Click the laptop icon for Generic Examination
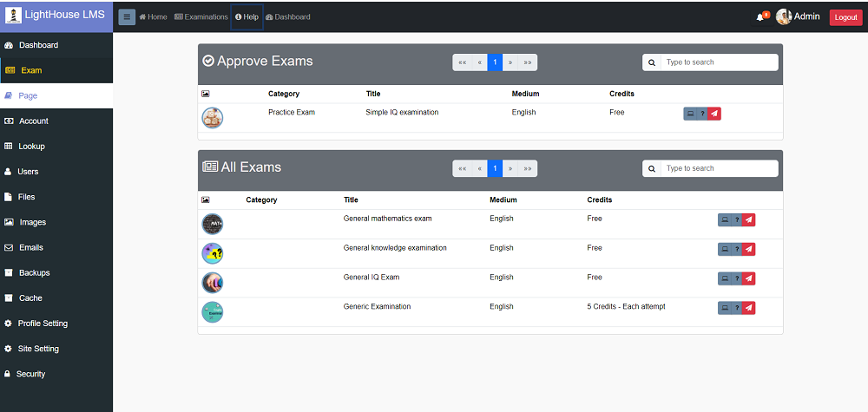The width and height of the screenshot is (868, 412). pyautogui.click(x=725, y=308)
